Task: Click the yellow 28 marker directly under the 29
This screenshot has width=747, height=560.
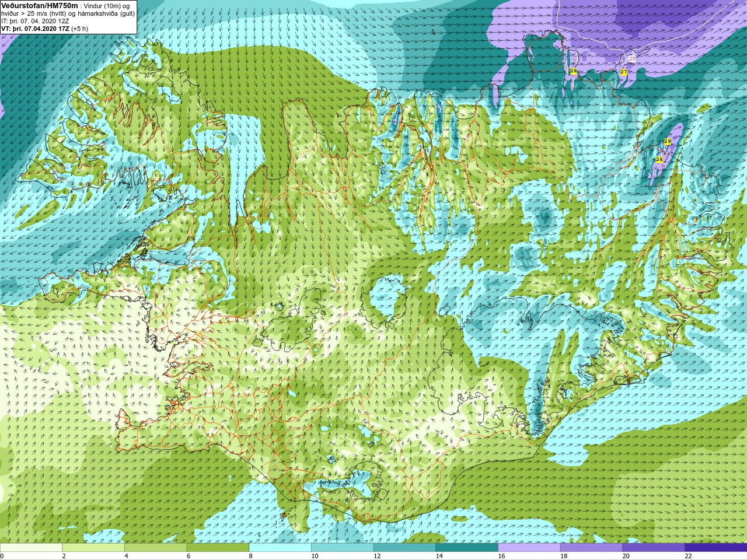Action: [659, 159]
